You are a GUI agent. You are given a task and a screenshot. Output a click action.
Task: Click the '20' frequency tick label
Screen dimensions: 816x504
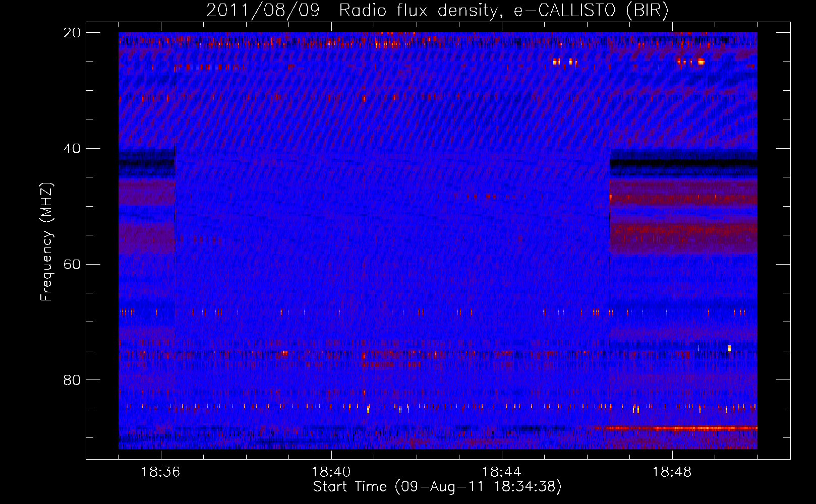click(72, 33)
